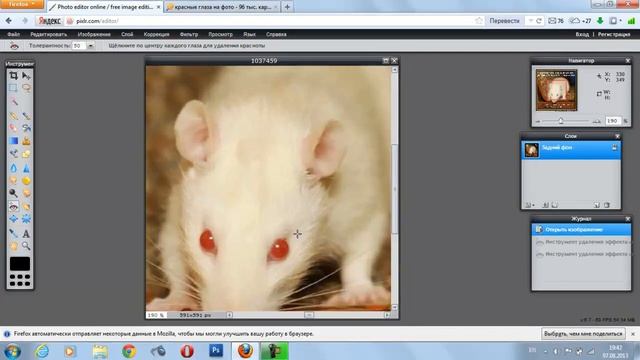Click the Перевести translate button
This screenshot has width=640, height=360.
(504, 21)
